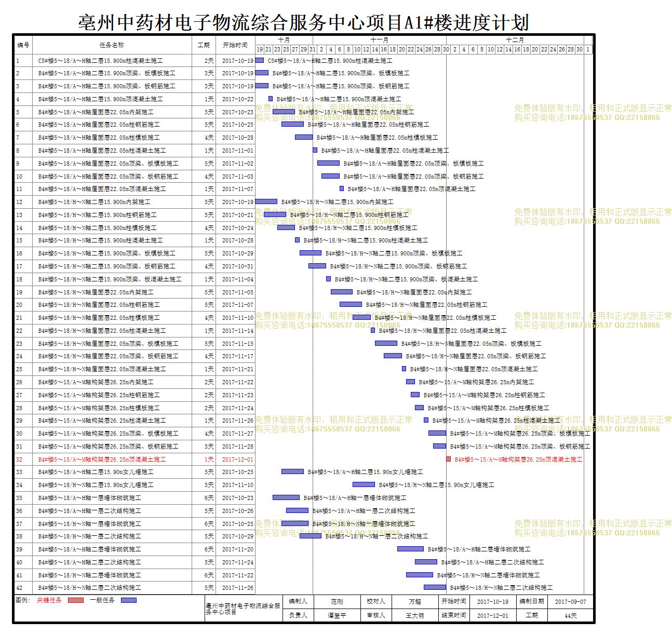Image resolution: width=672 pixels, height=635 pixels.
Task: Click the duration cell 4天 in row 7
Action: (x=204, y=138)
